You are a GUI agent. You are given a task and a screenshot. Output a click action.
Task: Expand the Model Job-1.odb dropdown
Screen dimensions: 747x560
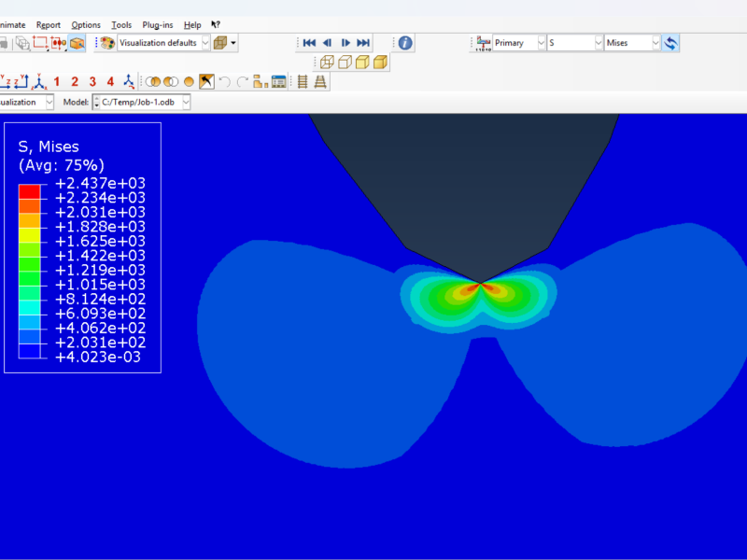click(x=186, y=102)
